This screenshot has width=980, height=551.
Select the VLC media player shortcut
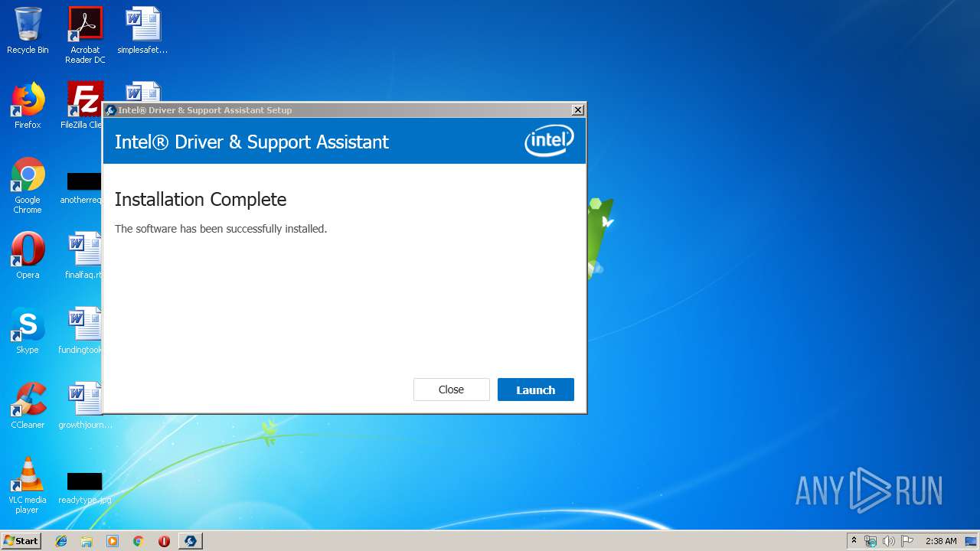pos(28,485)
